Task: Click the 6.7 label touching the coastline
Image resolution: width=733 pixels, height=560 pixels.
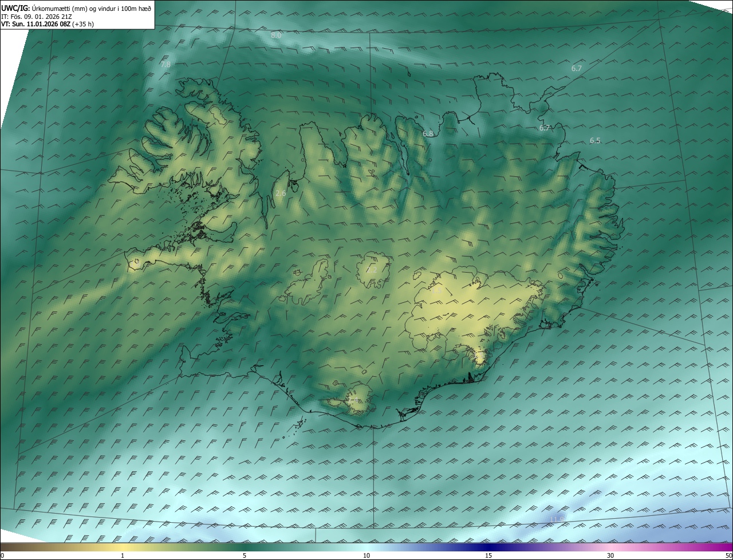Action: point(544,128)
